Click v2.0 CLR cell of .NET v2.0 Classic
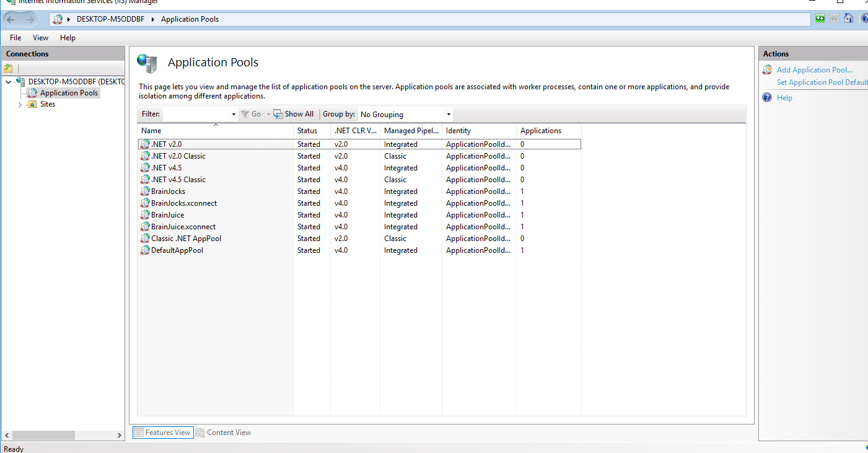Screen dimensions: 868x453 click(x=341, y=156)
